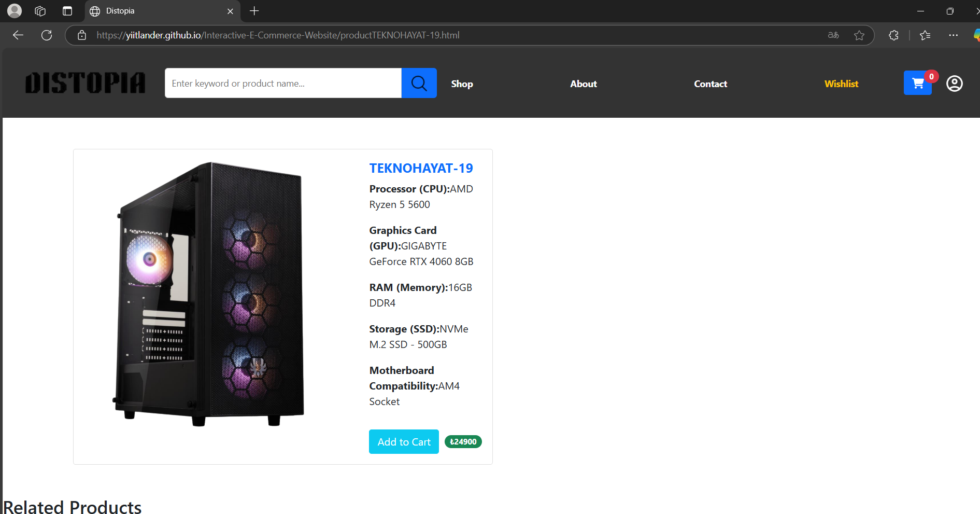980x514 pixels.
Task: Click the Related Products heading
Action: pyautogui.click(x=72, y=506)
